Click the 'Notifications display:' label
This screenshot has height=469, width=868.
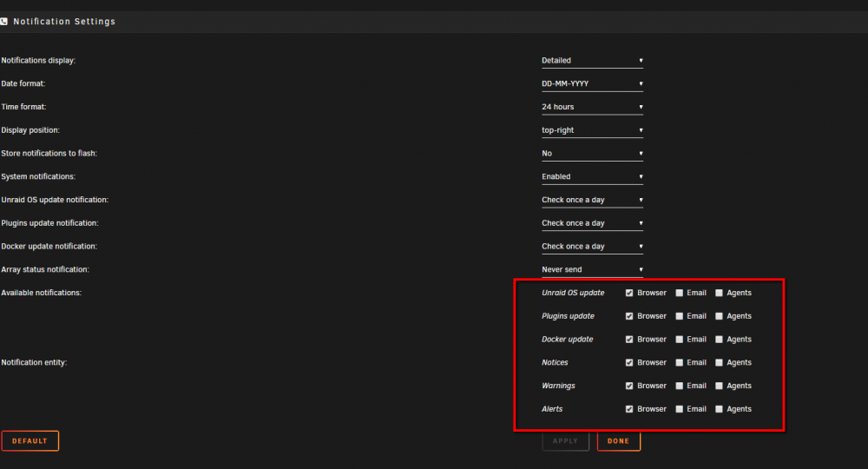coord(38,60)
